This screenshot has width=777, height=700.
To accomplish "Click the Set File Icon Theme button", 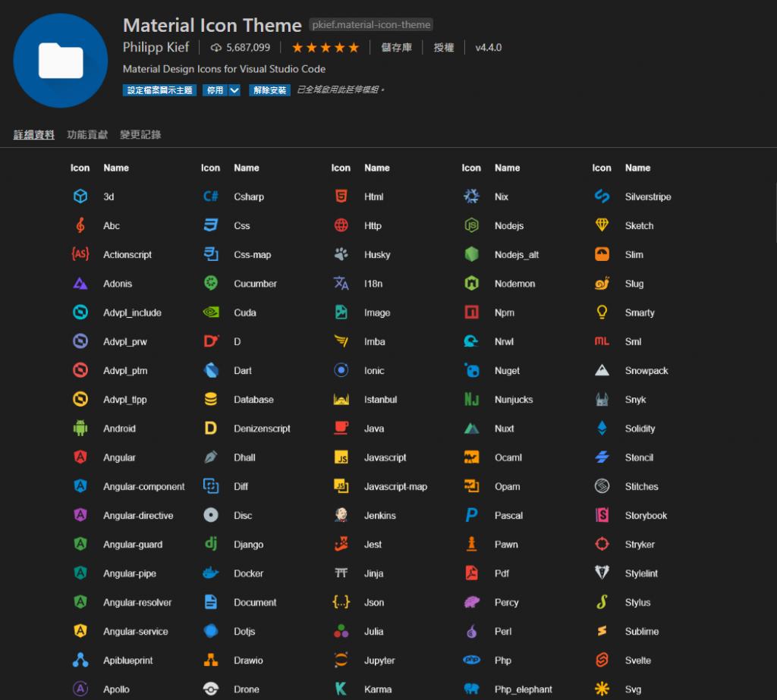I will point(159,90).
